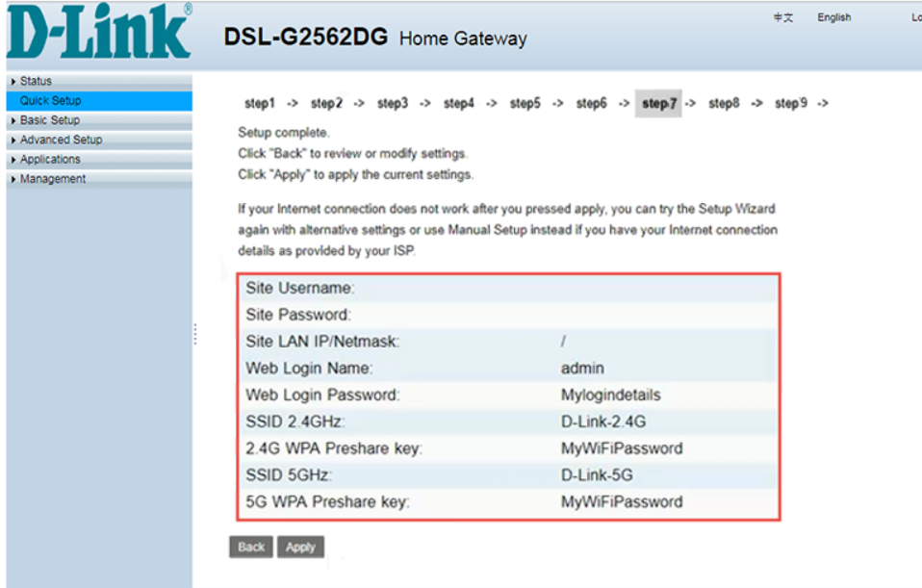Click the '5G WPA Preshare key:' label

click(327, 502)
